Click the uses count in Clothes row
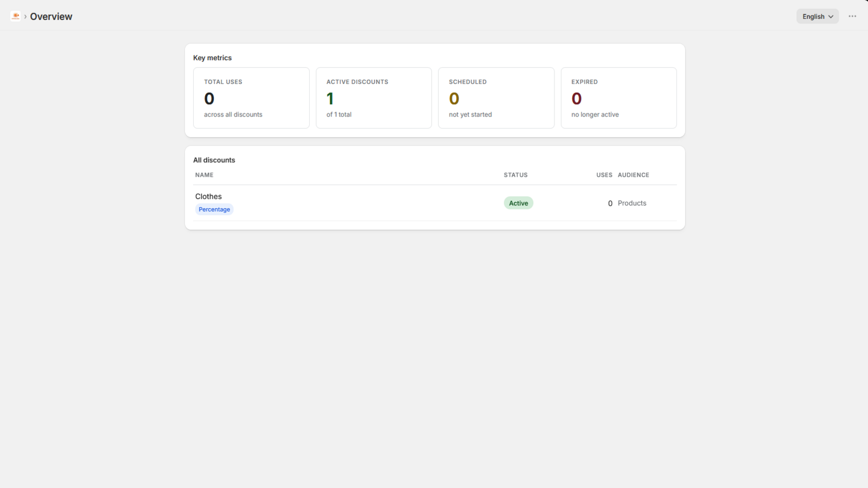Screen dimensions: 868x488 coord(610,203)
